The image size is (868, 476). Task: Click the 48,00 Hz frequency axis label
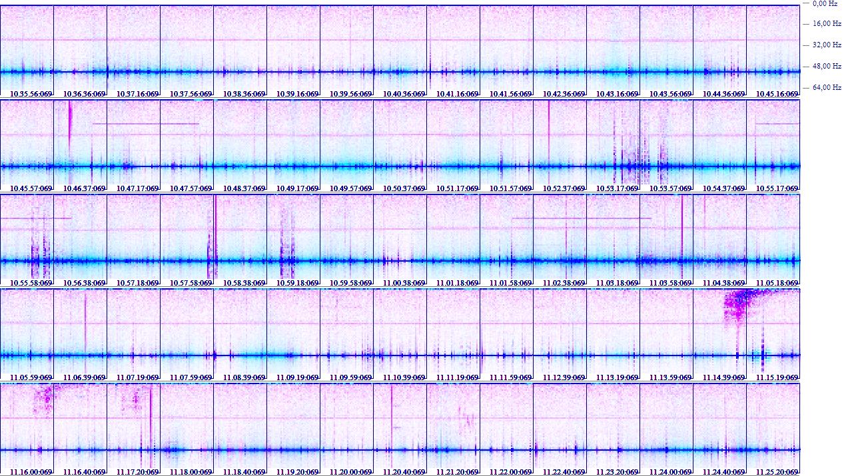point(827,67)
